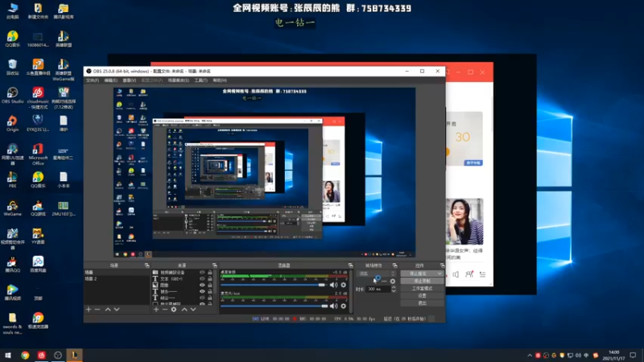Open the QQ游戏 desktop shortcut

pos(38,208)
